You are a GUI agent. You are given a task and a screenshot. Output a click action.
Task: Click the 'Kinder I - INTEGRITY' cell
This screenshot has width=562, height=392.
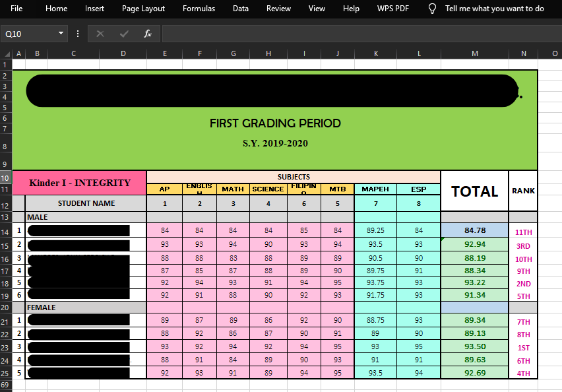click(80, 183)
